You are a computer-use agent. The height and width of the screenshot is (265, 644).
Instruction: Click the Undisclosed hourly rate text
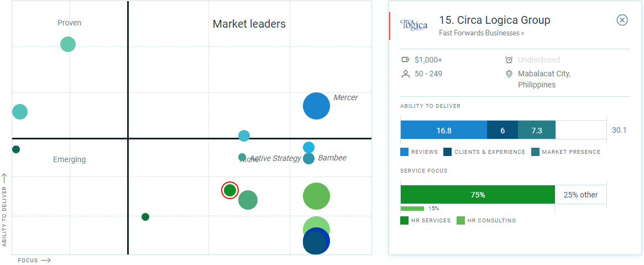[539, 60]
